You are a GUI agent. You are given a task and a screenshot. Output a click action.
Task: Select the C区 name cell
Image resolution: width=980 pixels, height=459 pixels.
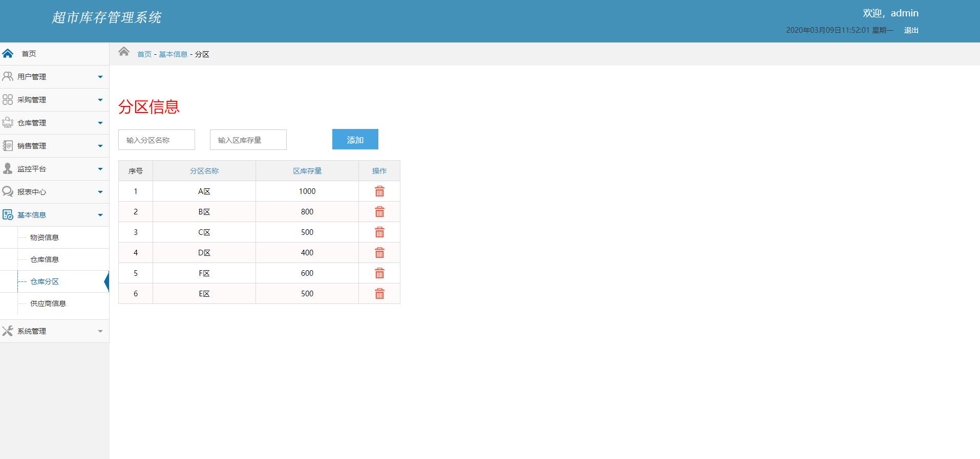click(204, 232)
